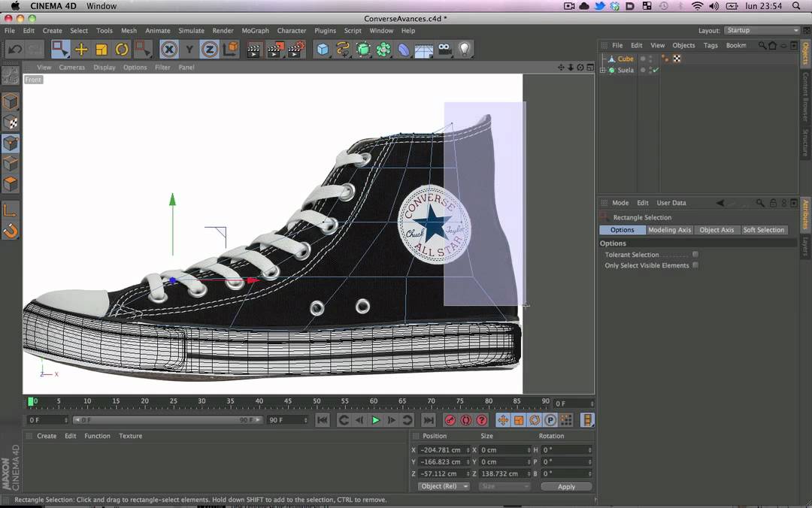
Task: Enable the Snap magnet icon
Action: tap(11, 231)
